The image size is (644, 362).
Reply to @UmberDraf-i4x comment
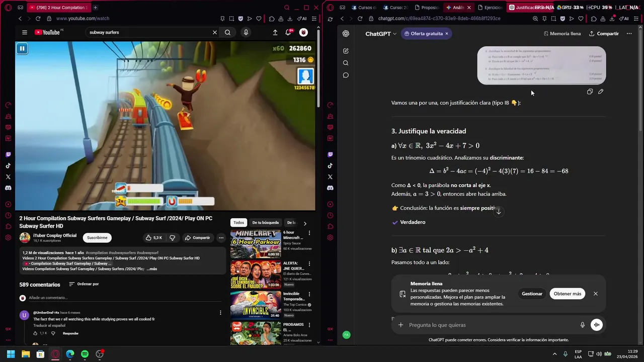tap(70, 333)
